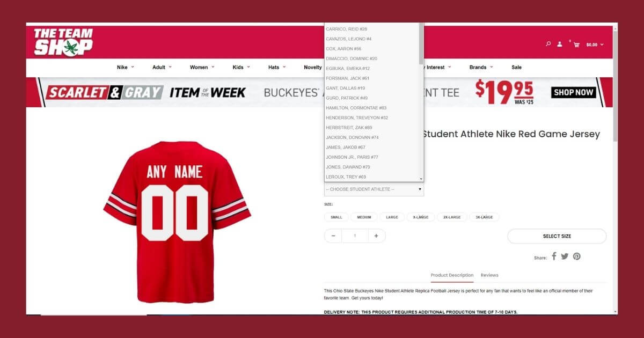The height and width of the screenshot is (338, 644).
Task: Click the SELECT SIZE button
Action: click(x=557, y=236)
